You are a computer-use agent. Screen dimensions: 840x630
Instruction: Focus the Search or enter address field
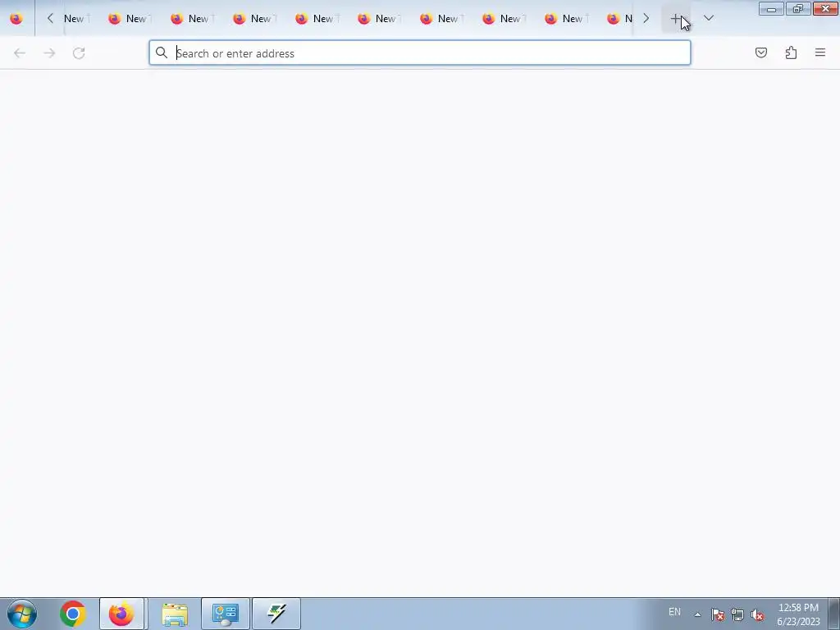419,52
